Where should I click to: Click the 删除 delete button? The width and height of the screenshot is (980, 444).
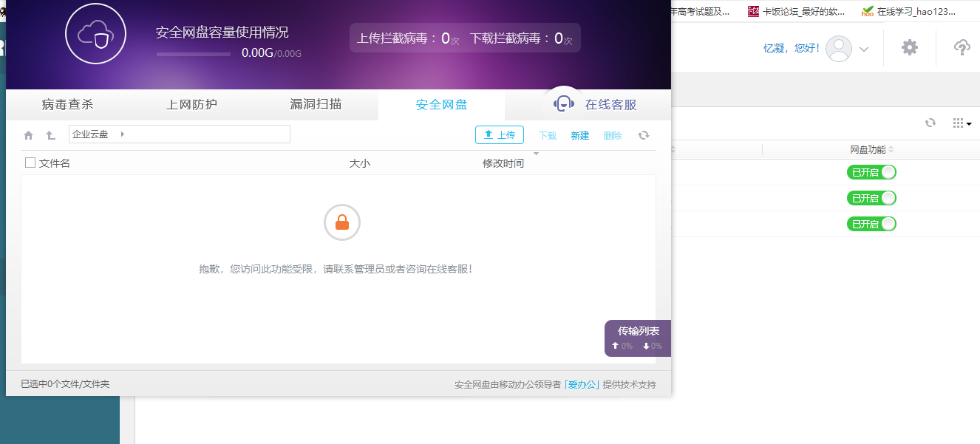pyautogui.click(x=613, y=135)
